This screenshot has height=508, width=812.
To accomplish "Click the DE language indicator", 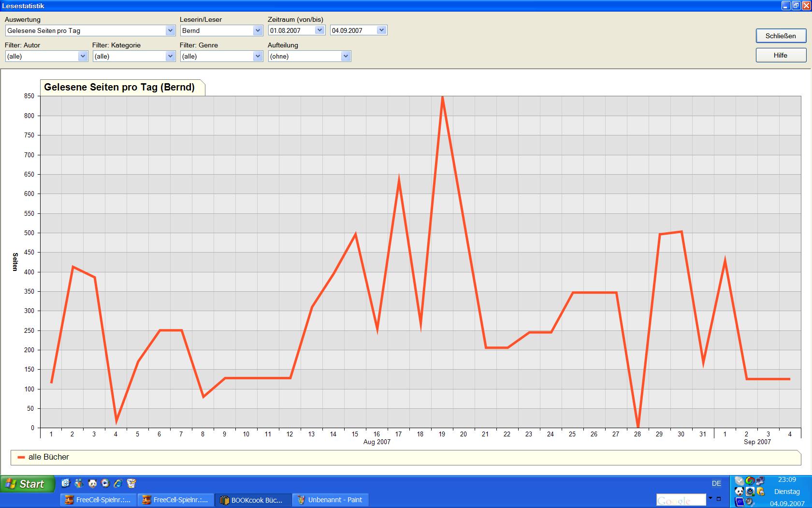I will [716, 483].
